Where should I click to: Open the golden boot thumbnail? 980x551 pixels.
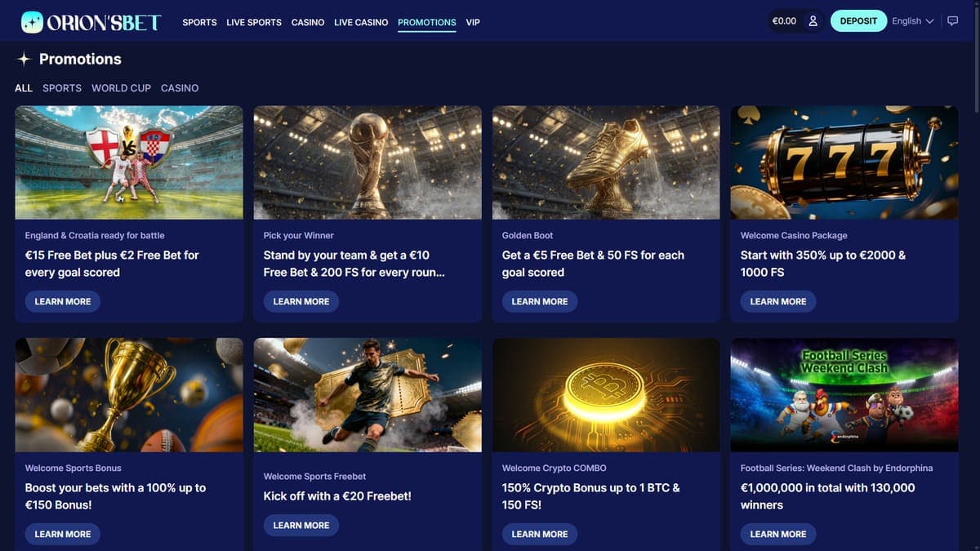click(606, 162)
